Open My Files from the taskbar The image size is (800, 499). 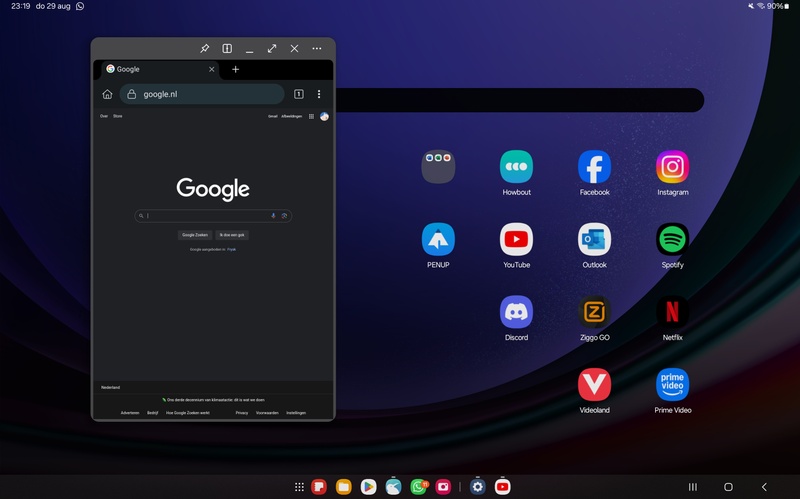pyautogui.click(x=344, y=487)
